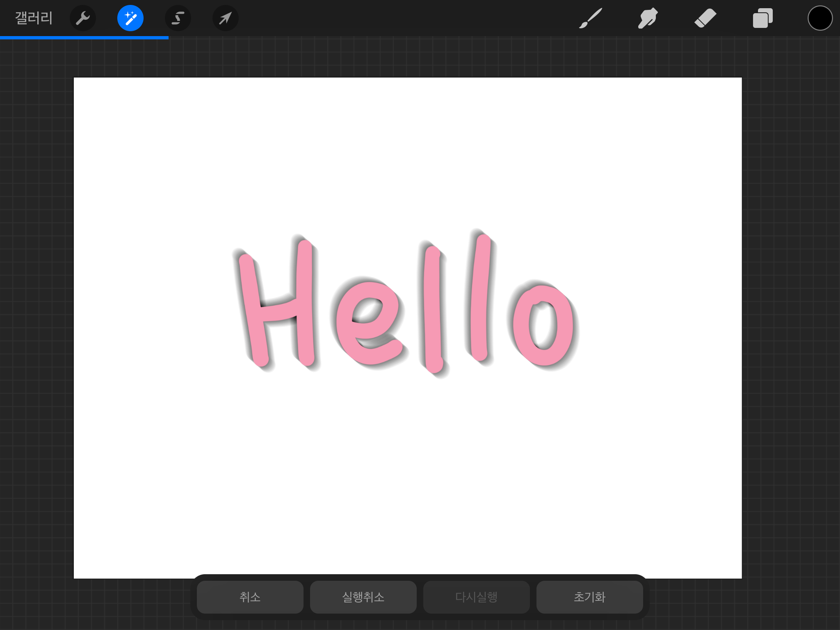840x630 pixels.
Task: Return to 갤러리 gallery
Action: 34,18
